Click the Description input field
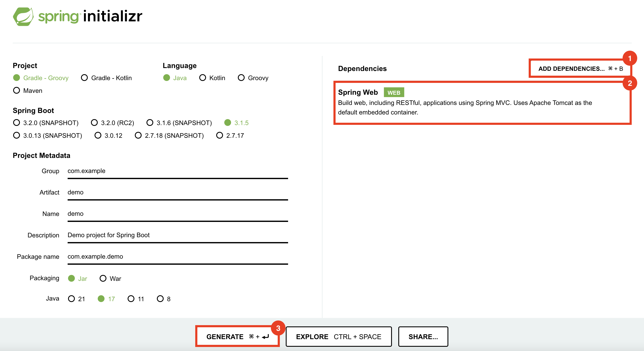The image size is (644, 351). click(x=177, y=235)
